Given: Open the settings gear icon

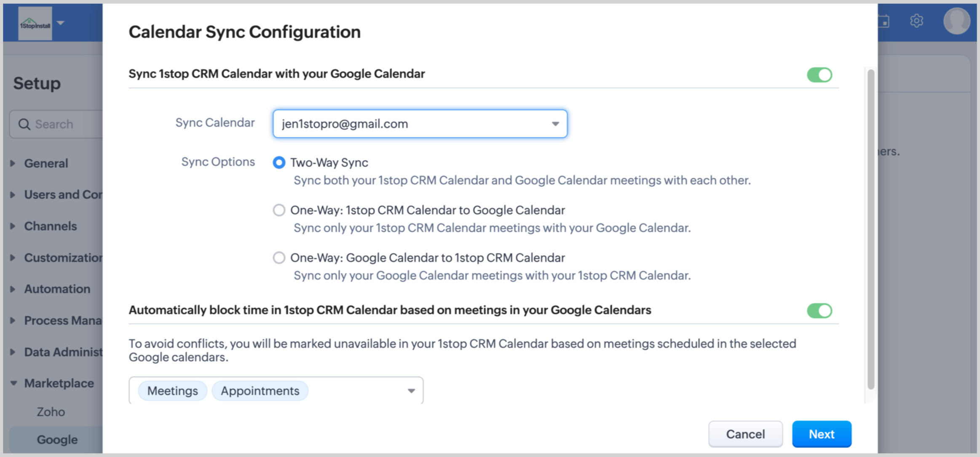Looking at the screenshot, I should point(916,21).
